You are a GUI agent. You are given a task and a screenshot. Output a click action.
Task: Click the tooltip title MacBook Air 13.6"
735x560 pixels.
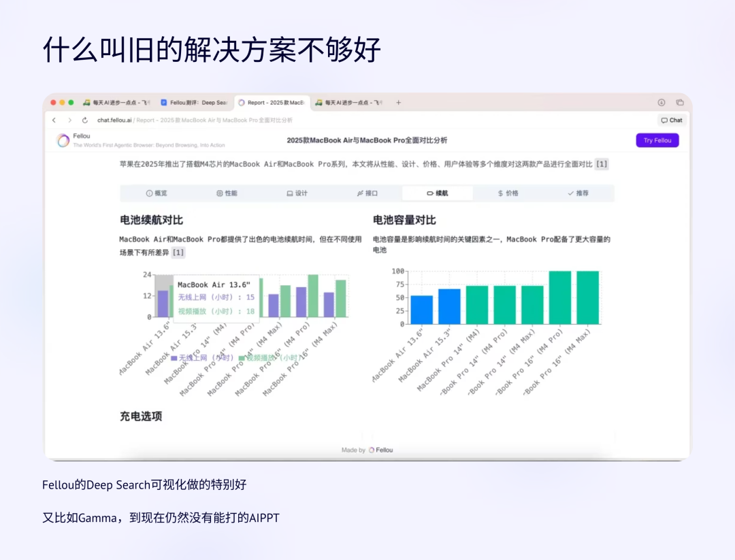[214, 284]
